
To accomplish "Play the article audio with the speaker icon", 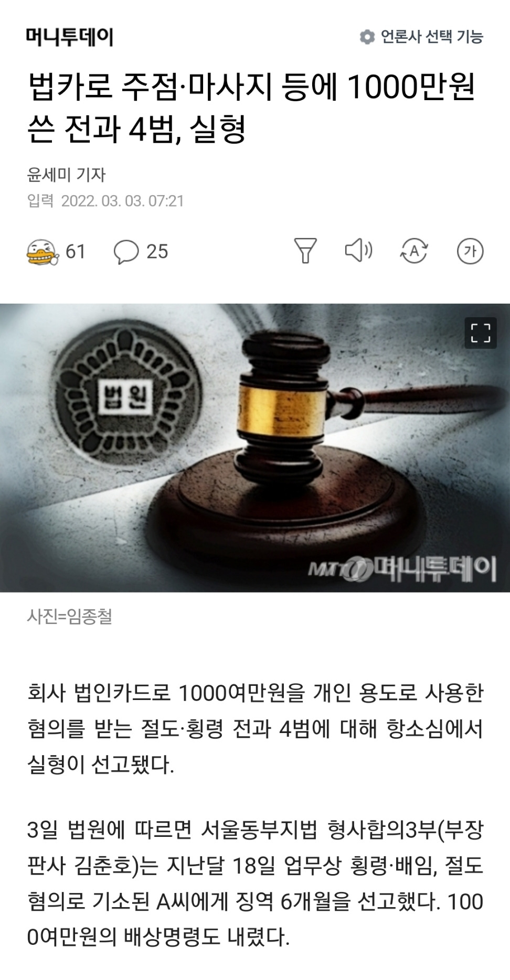I will (359, 251).
